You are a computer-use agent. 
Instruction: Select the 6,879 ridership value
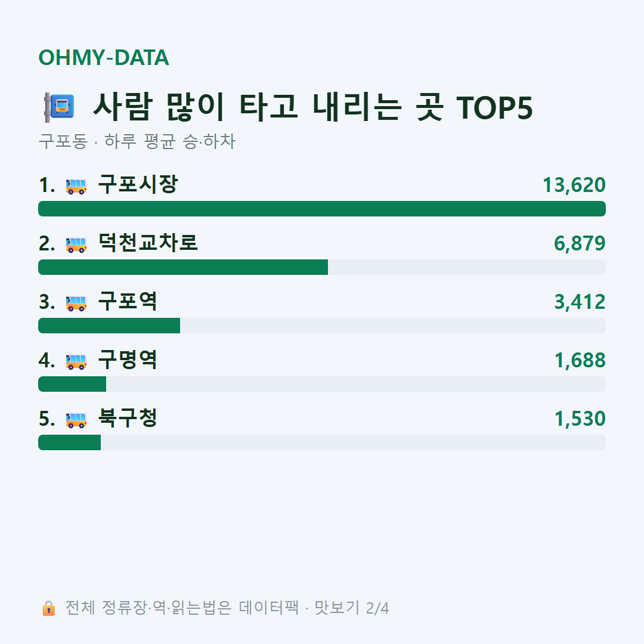[580, 243]
